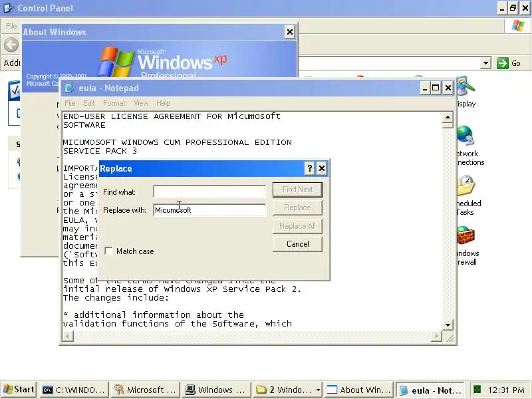Expand the 2 Windo... taskbar group arrow
The height and width of the screenshot is (399, 532).
point(318,390)
